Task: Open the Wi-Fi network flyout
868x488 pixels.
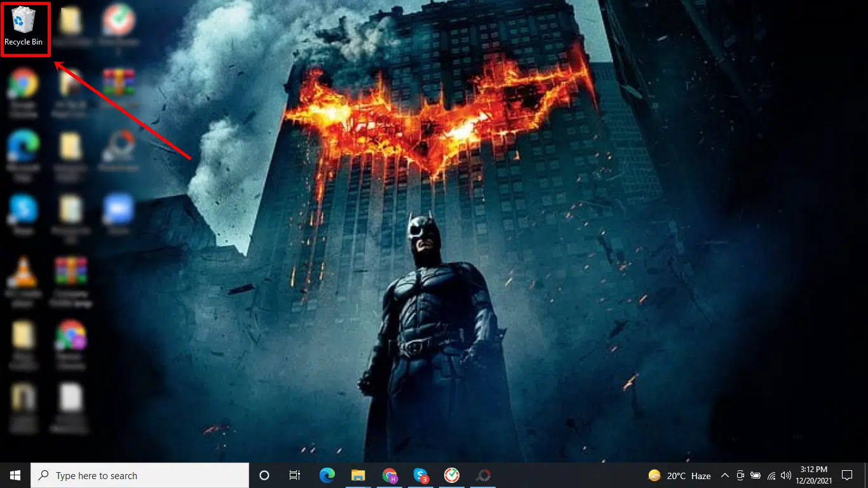Action: click(x=771, y=475)
